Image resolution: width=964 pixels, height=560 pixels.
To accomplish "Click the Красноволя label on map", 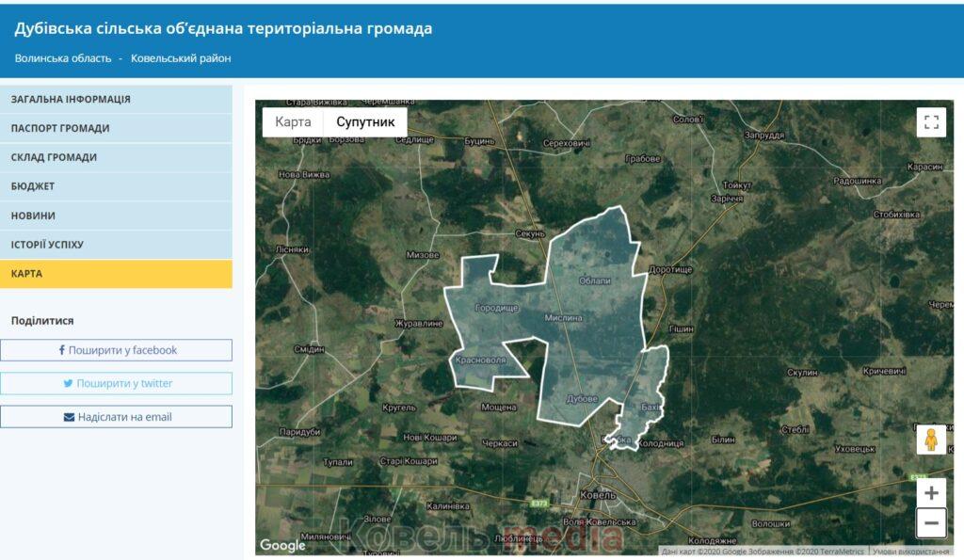I will pyautogui.click(x=480, y=360).
